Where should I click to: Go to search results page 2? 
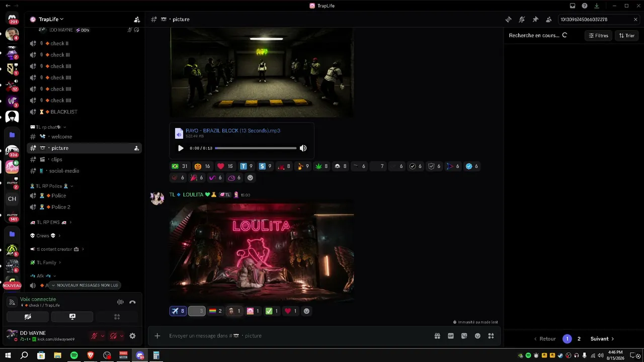pyautogui.click(x=579, y=339)
